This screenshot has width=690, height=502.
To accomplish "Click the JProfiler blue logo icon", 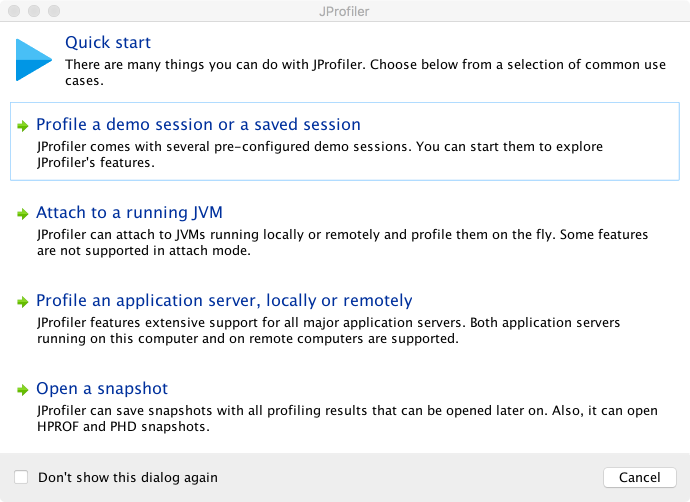I will (34, 58).
